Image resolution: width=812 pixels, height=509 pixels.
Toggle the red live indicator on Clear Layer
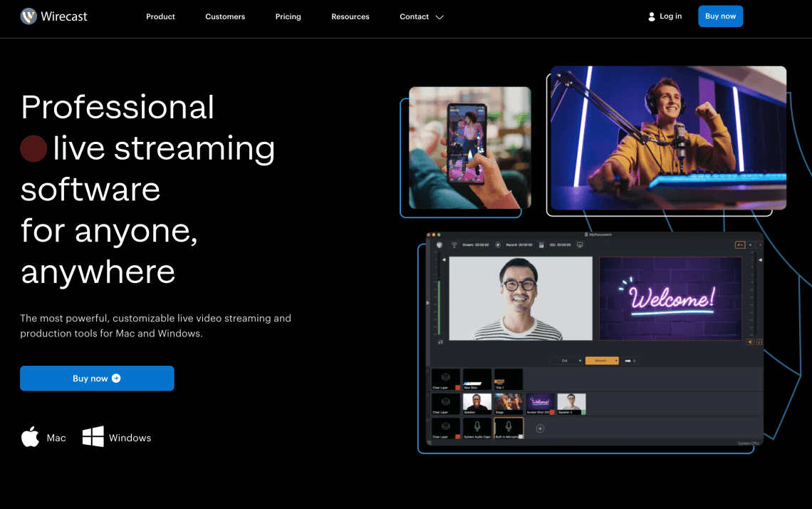tap(458, 387)
